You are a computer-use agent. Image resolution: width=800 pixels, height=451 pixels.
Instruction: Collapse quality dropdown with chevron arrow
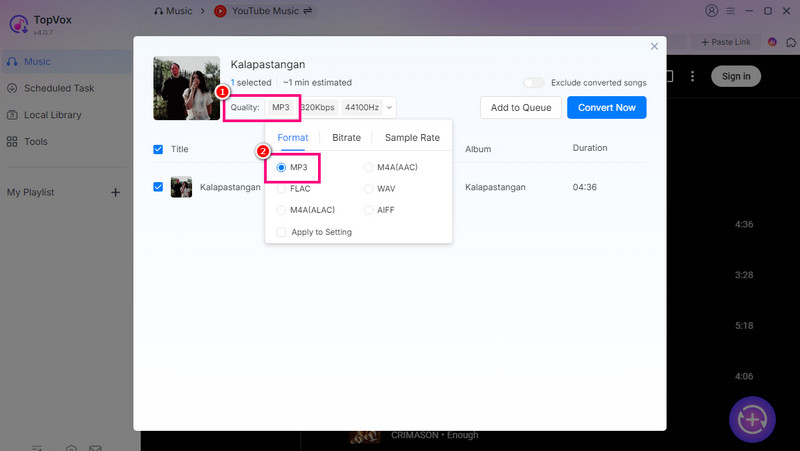pos(389,108)
